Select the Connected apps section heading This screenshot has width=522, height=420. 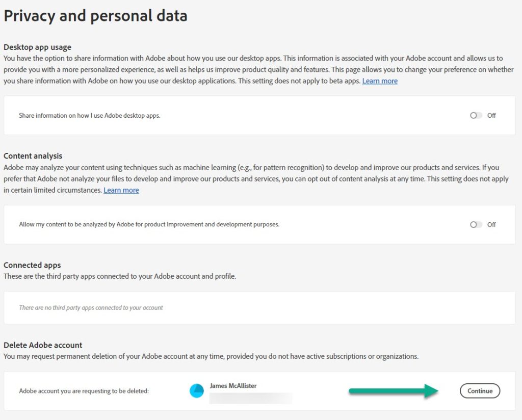(x=32, y=265)
